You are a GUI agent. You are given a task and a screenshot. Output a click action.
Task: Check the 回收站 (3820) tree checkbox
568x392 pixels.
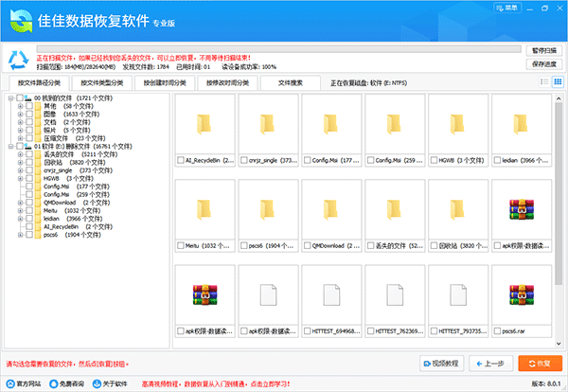tap(29, 162)
